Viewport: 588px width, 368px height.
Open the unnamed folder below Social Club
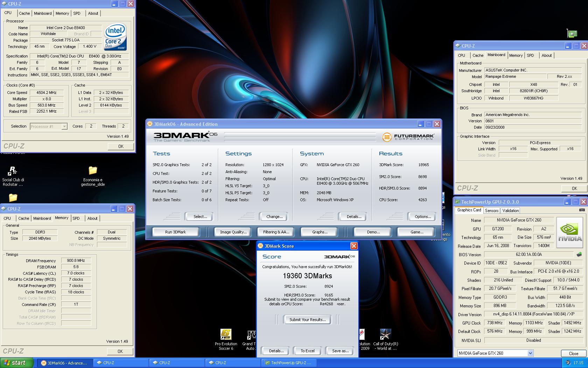pos(13,197)
